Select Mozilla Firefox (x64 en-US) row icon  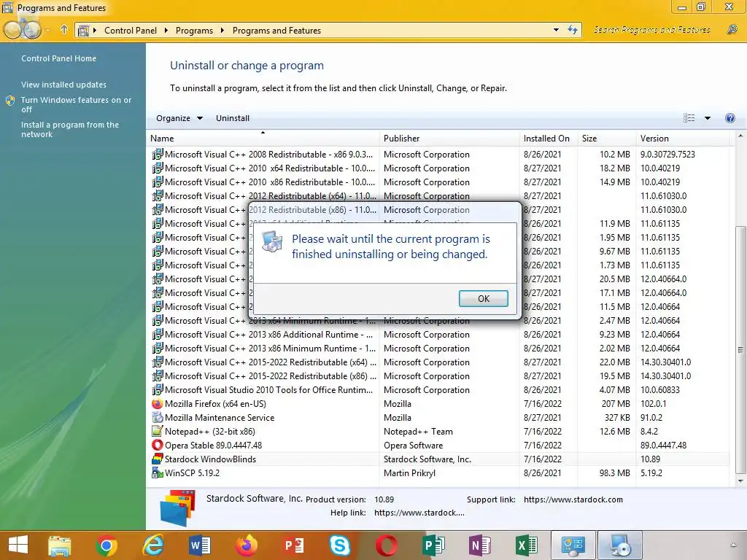158,404
